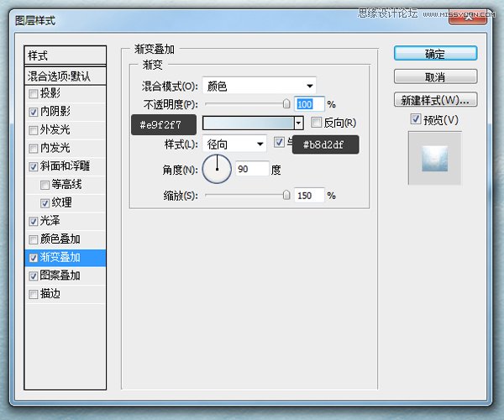Open the gradient picker dropdown arrow

pyautogui.click(x=299, y=123)
